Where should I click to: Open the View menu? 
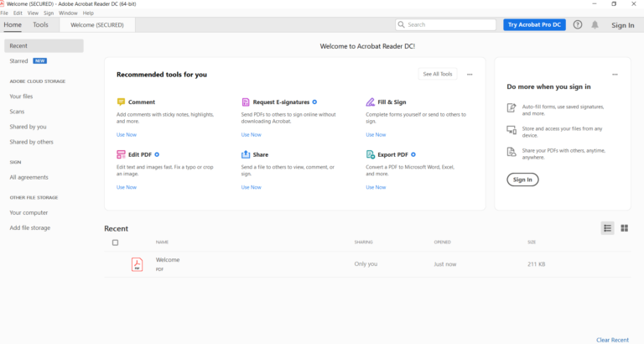tap(33, 13)
